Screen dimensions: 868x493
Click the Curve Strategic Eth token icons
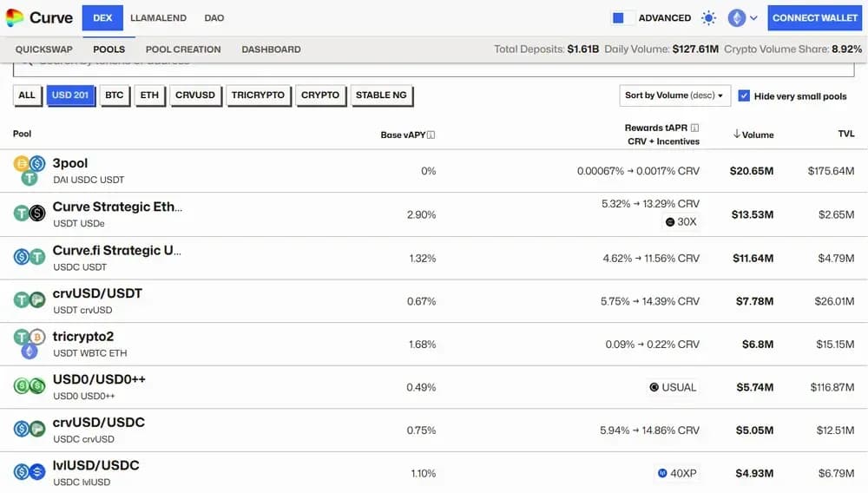click(x=30, y=213)
